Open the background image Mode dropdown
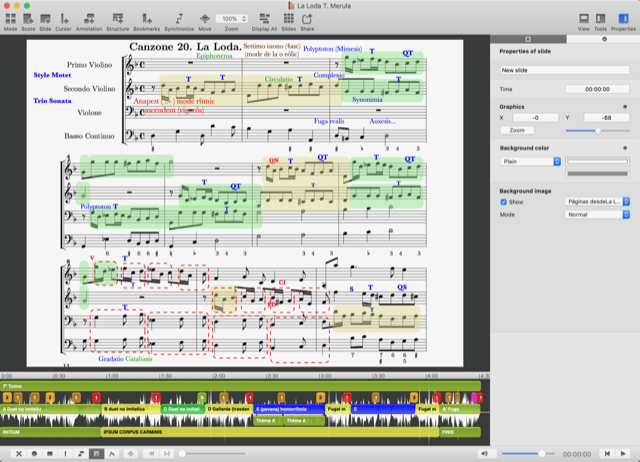This screenshot has width=640, height=462. pos(598,214)
